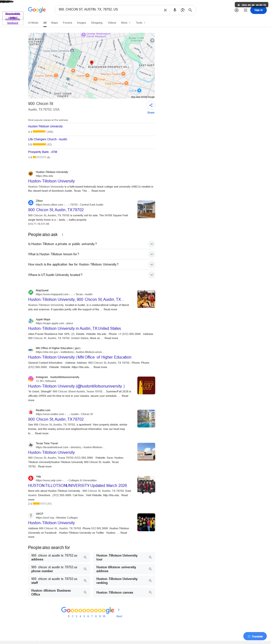Open the Zillow 900 Chicon St result link
Image resolution: width=274 pixels, height=644 pixels.
(56, 210)
